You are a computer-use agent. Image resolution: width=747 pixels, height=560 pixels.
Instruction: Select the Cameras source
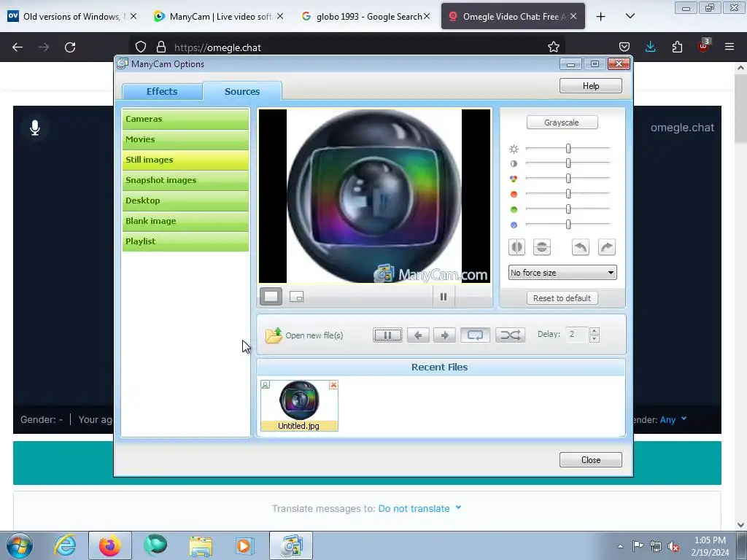pos(185,119)
